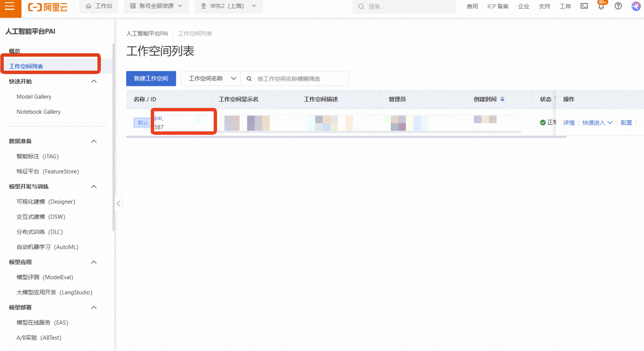Open A/B实验 (ABTest)

pyautogui.click(x=39, y=338)
